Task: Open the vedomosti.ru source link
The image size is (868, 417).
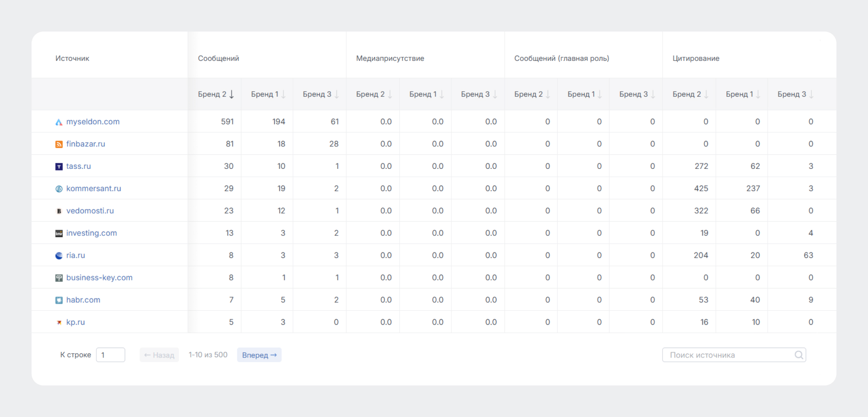Action: point(90,211)
